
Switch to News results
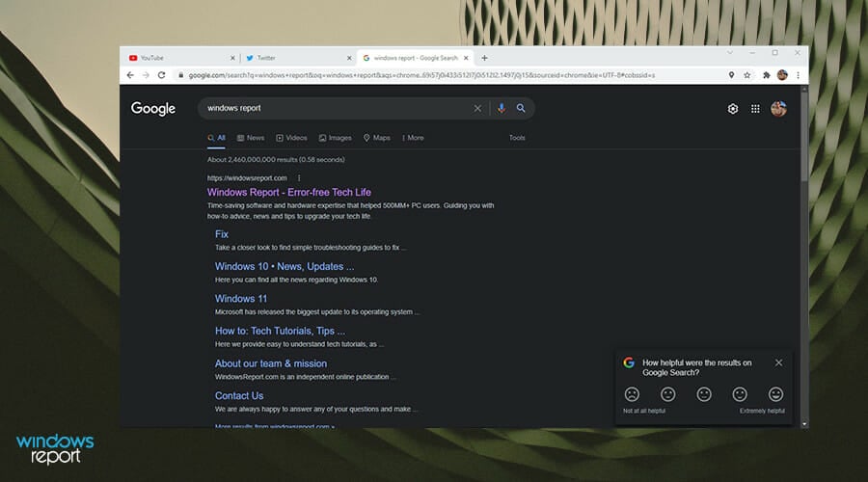(250, 138)
